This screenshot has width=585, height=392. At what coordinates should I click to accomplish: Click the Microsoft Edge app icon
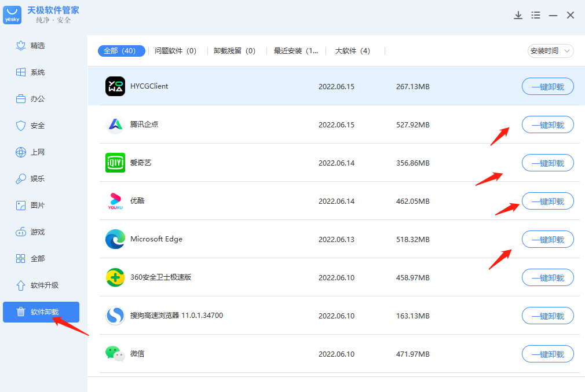pyautogui.click(x=115, y=239)
